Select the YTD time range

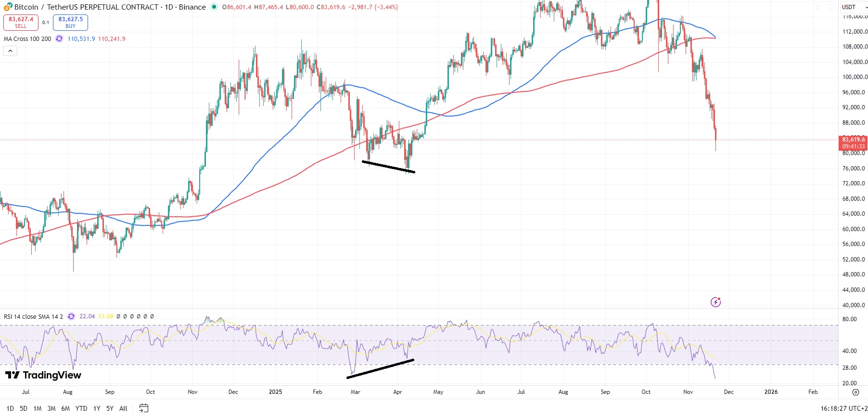[x=81, y=408]
